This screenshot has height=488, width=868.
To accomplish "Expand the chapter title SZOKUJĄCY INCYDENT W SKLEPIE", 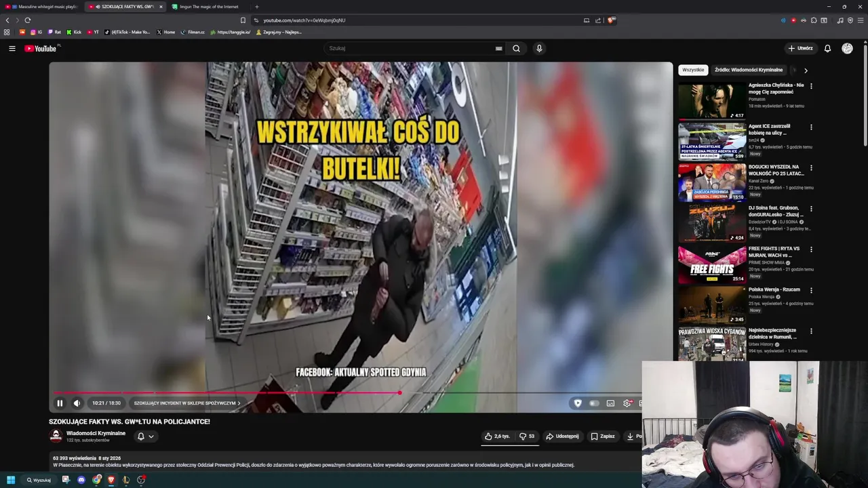I will tap(186, 403).
